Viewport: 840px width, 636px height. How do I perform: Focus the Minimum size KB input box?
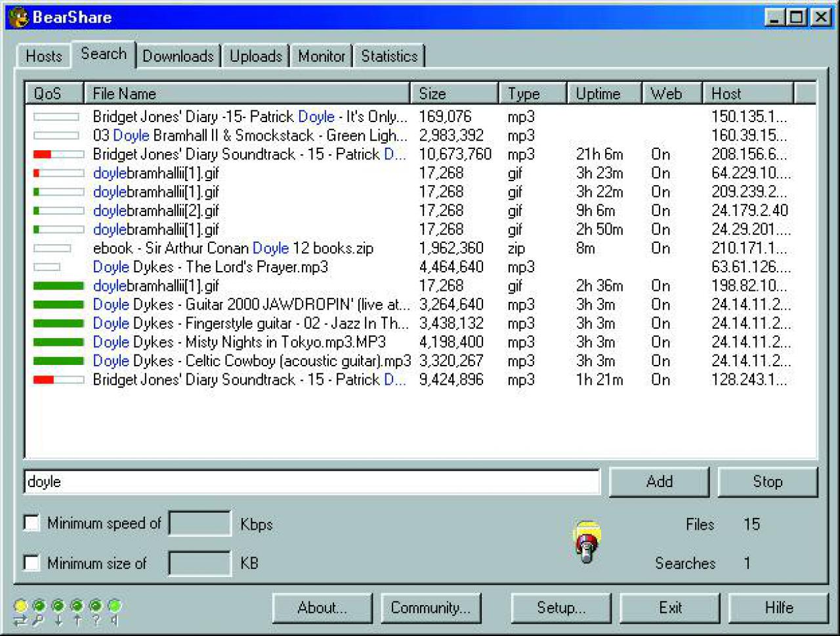pos(199,562)
